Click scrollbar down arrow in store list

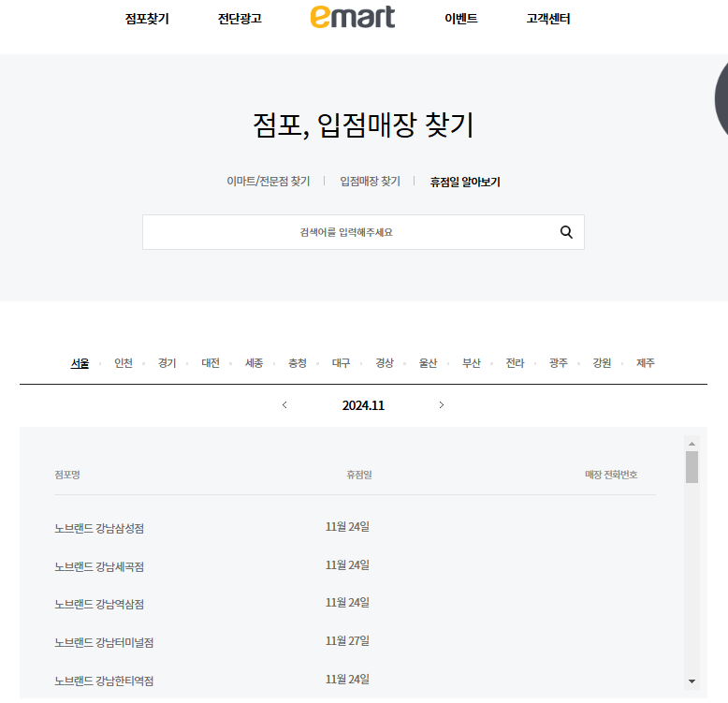692,681
